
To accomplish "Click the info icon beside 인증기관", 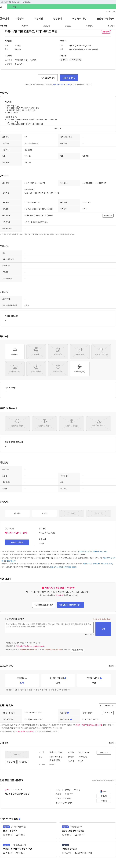I will (68, 713).
